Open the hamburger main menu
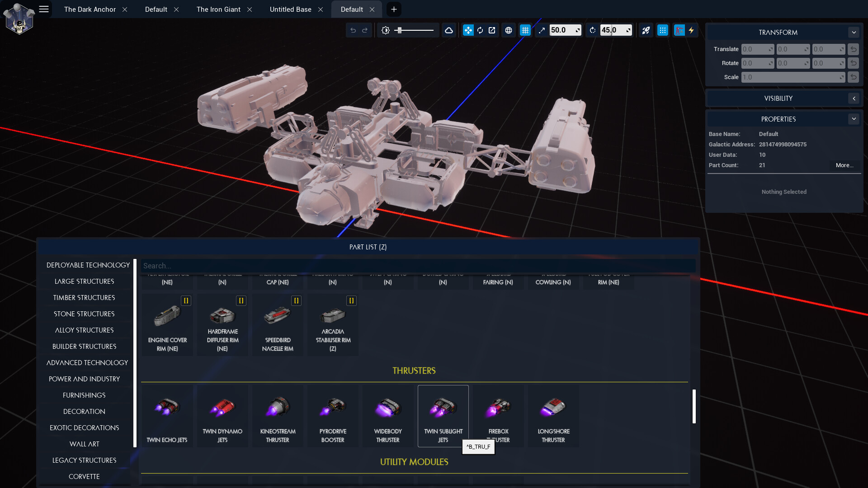Image resolution: width=868 pixels, height=488 pixels. (44, 9)
